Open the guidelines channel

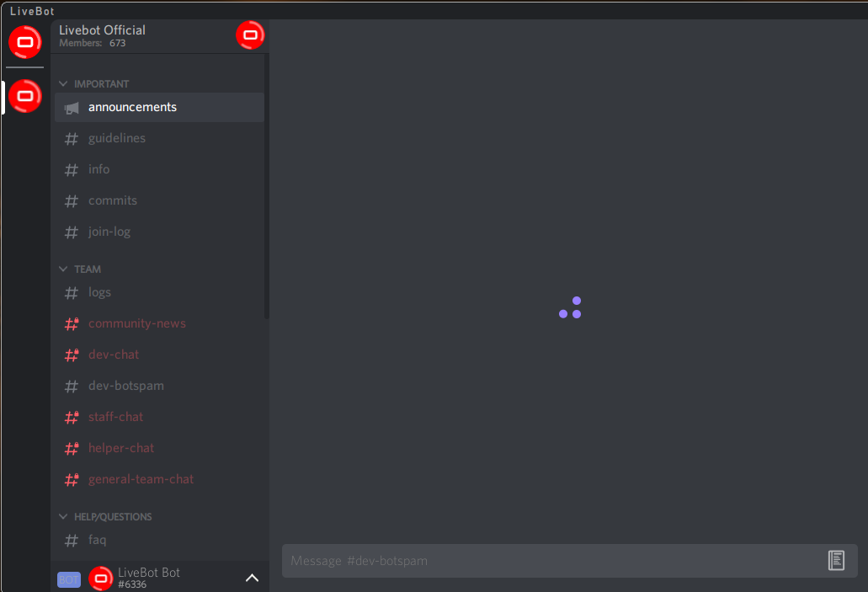pyautogui.click(x=117, y=138)
